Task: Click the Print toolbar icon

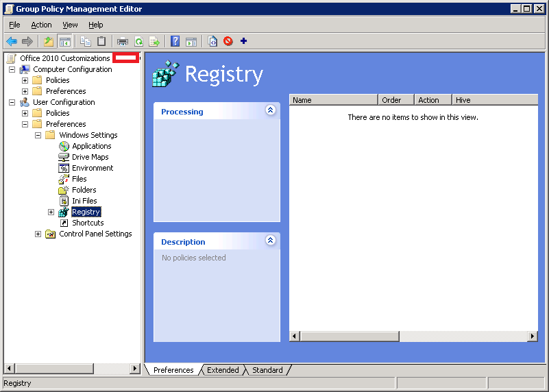Action: click(x=123, y=42)
